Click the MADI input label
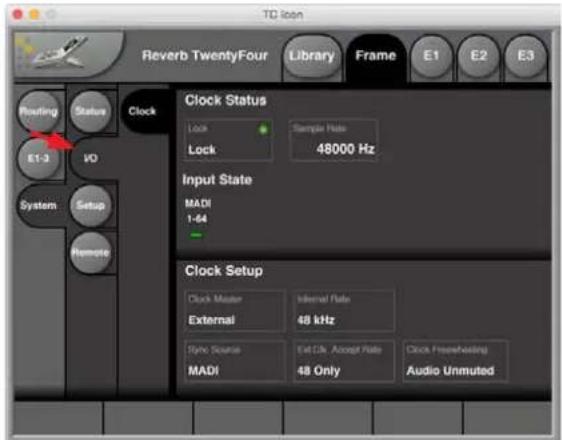 [198, 204]
